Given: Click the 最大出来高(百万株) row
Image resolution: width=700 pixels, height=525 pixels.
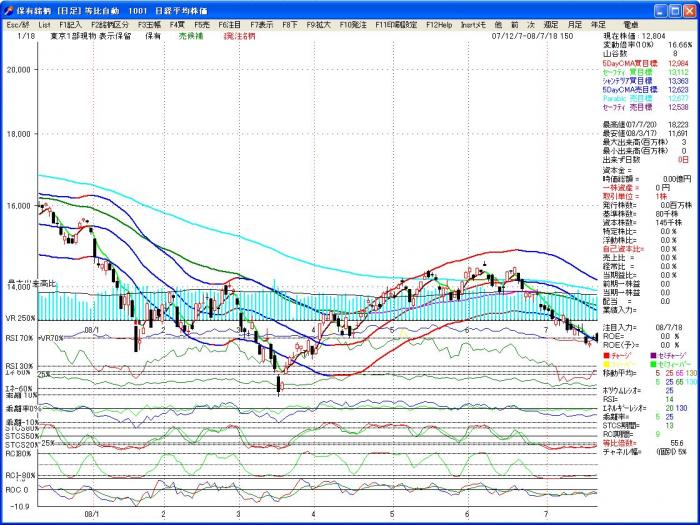Looking at the screenshot, I should point(646,142).
